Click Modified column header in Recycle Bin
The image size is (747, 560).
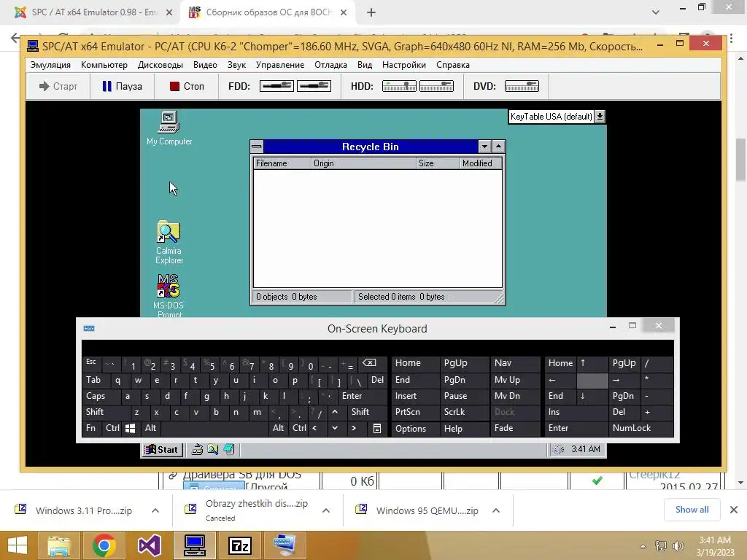(x=481, y=163)
